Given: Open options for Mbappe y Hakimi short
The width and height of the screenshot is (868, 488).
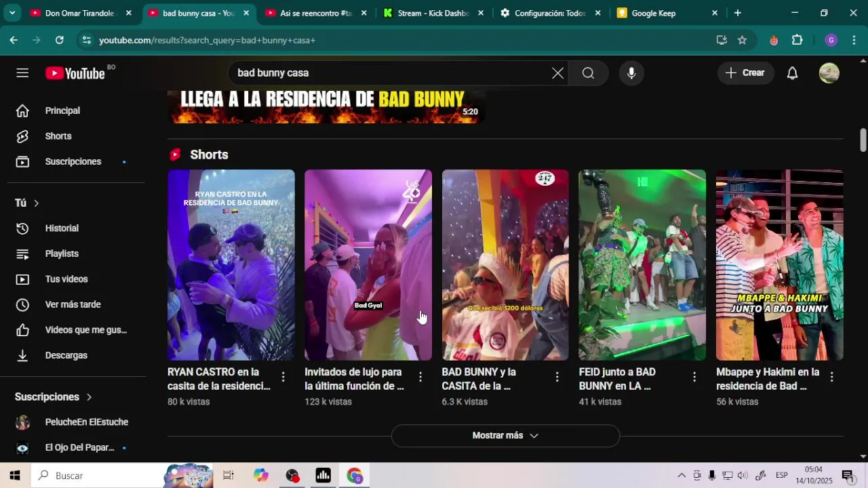Looking at the screenshot, I should point(831,377).
